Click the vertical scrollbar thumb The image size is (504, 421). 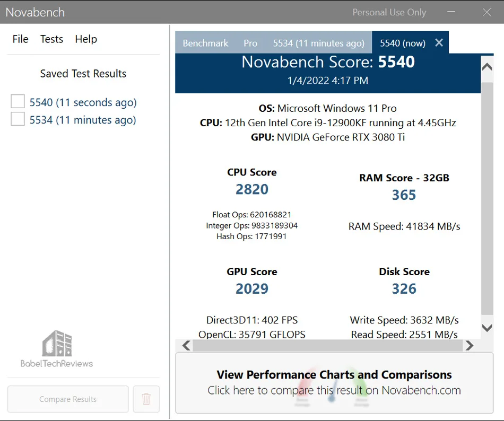point(487,198)
